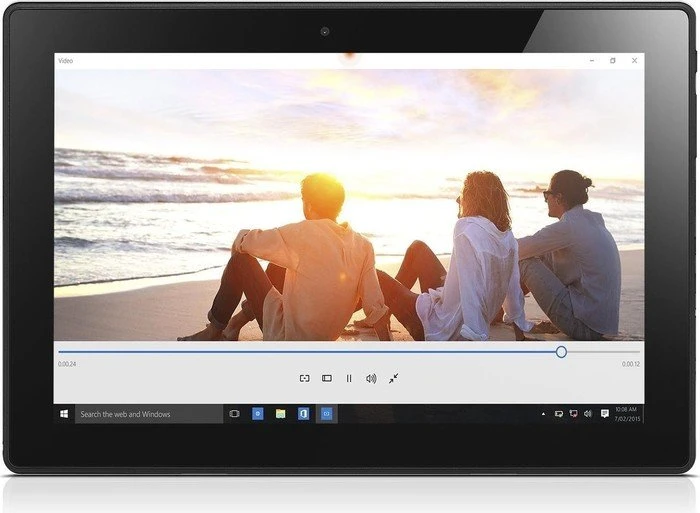
Task: Open Task View from the taskbar
Action: [234, 414]
